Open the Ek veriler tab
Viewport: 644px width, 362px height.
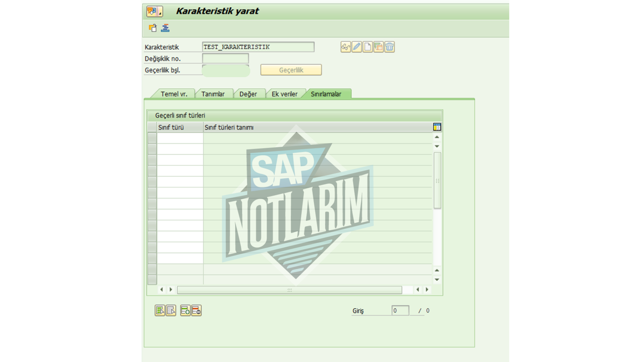pyautogui.click(x=284, y=94)
